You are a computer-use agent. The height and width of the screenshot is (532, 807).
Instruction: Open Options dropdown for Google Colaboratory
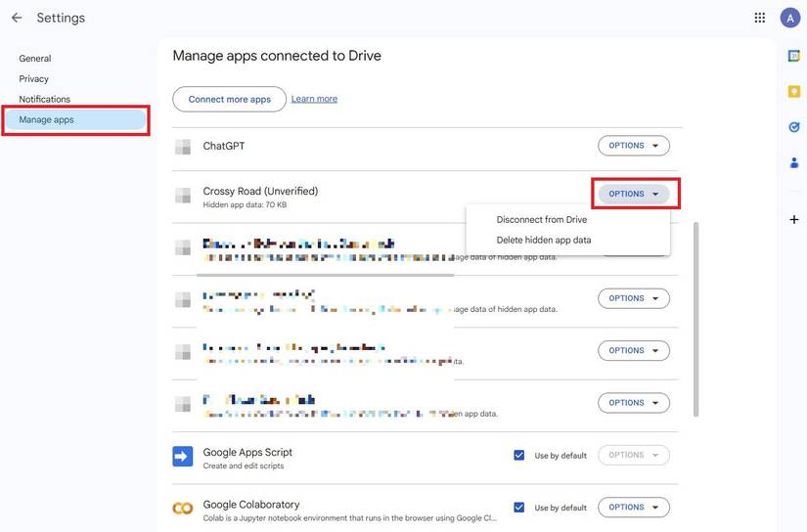(x=634, y=508)
